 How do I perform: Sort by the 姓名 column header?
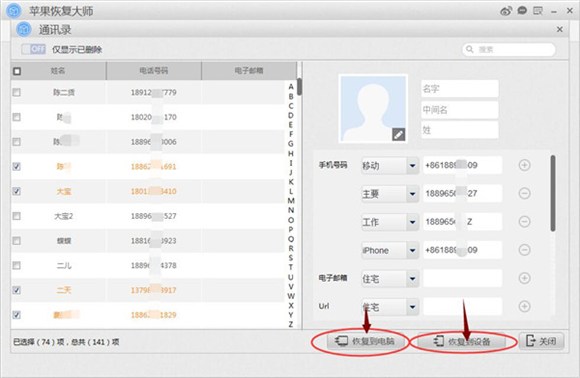click(58, 71)
